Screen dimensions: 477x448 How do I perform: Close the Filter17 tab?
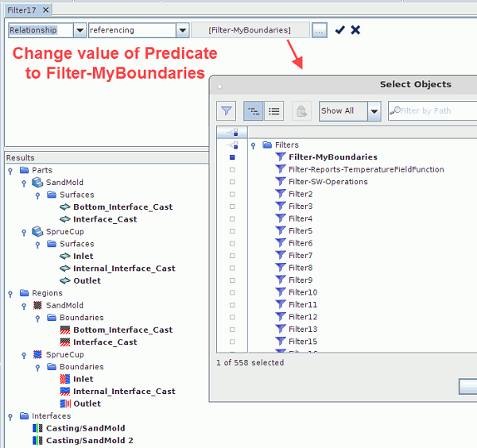click(x=45, y=10)
